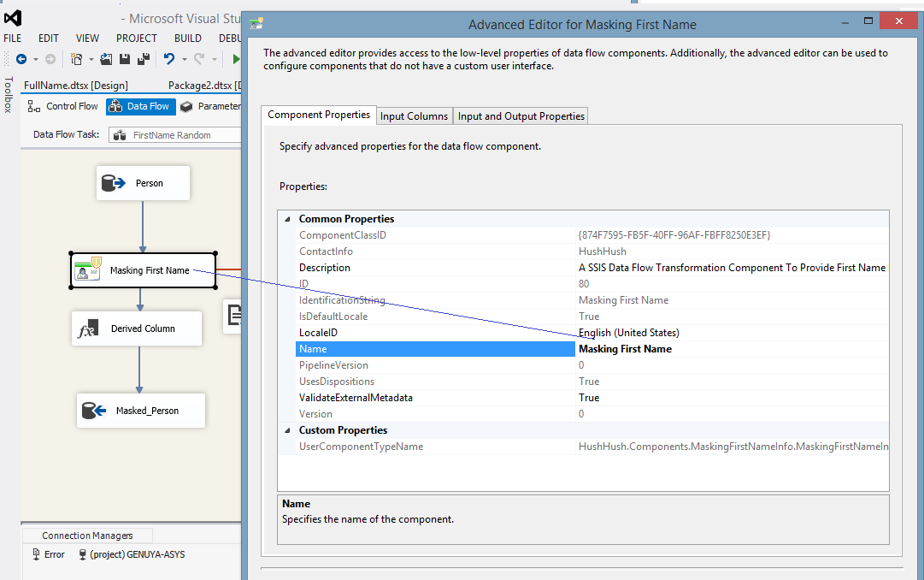
Task: Click the Navigate Backward arrow icon
Action: coord(21,59)
